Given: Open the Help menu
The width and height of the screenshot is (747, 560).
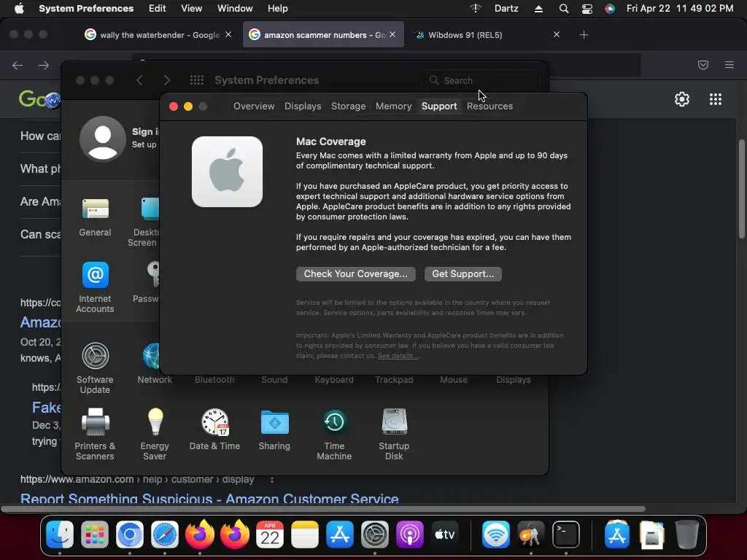Looking at the screenshot, I should point(278,9).
